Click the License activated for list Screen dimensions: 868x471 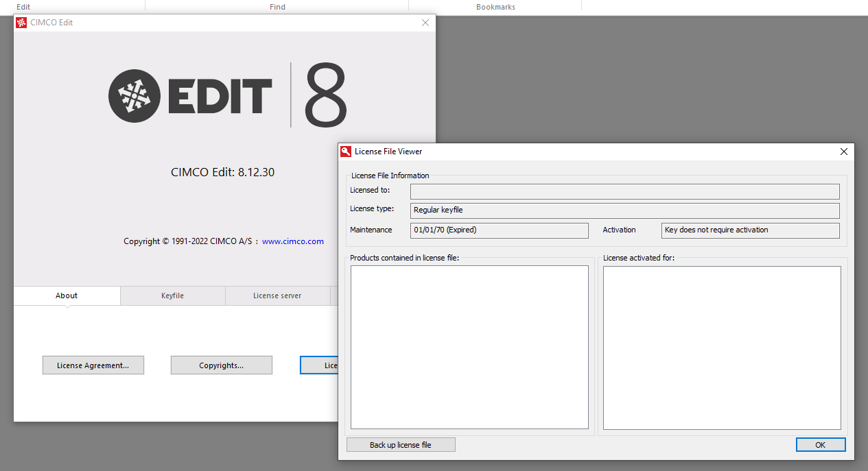pos(723,348)
